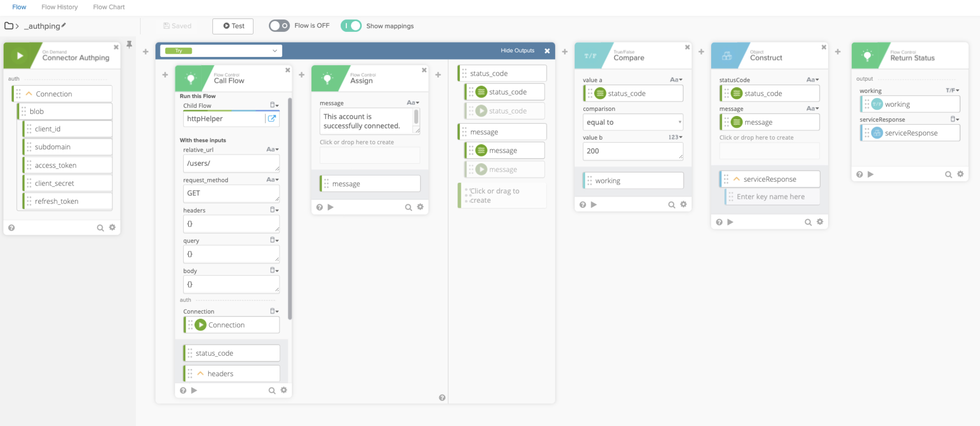This screenshot has height=426, width=980.
Task: Open the Flow Chart tab
Action: [109, 7]
